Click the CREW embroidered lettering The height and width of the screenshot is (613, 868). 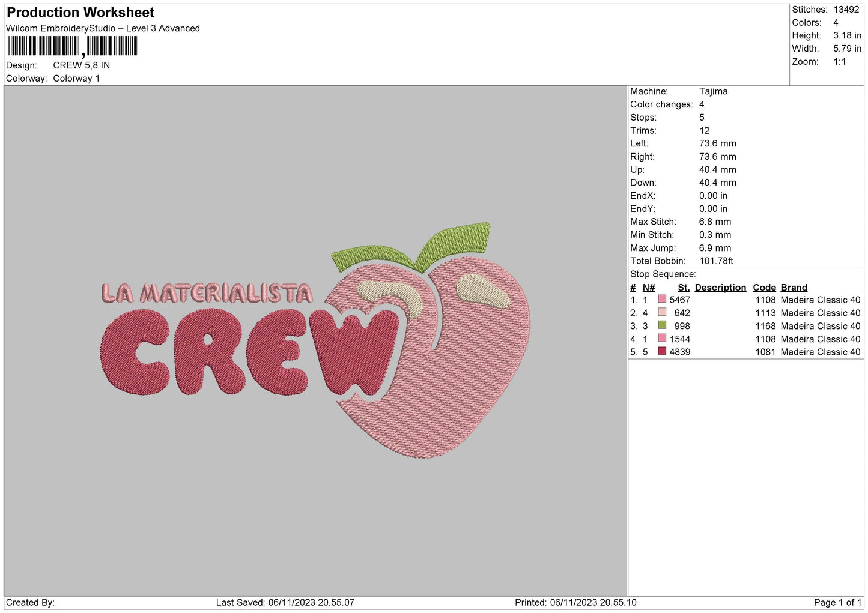pyautogui.click(x=249, y=351)
